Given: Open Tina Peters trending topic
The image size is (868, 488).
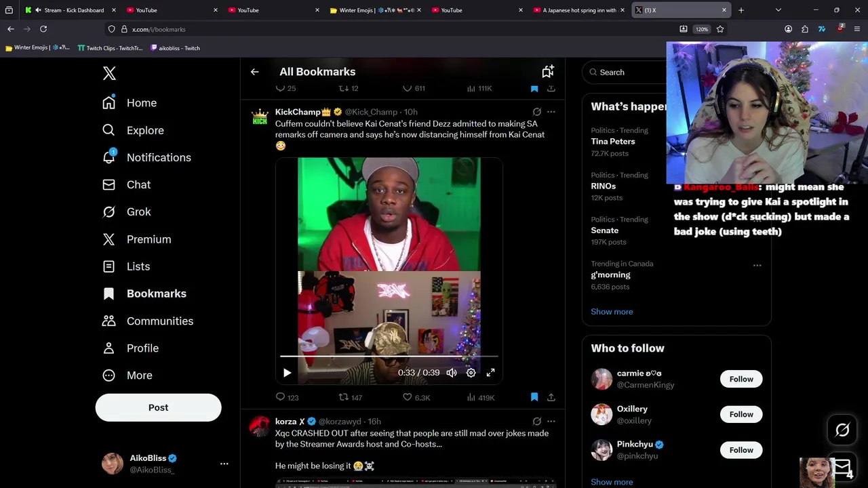Looking at the screenshot, I should click(613, 141).
